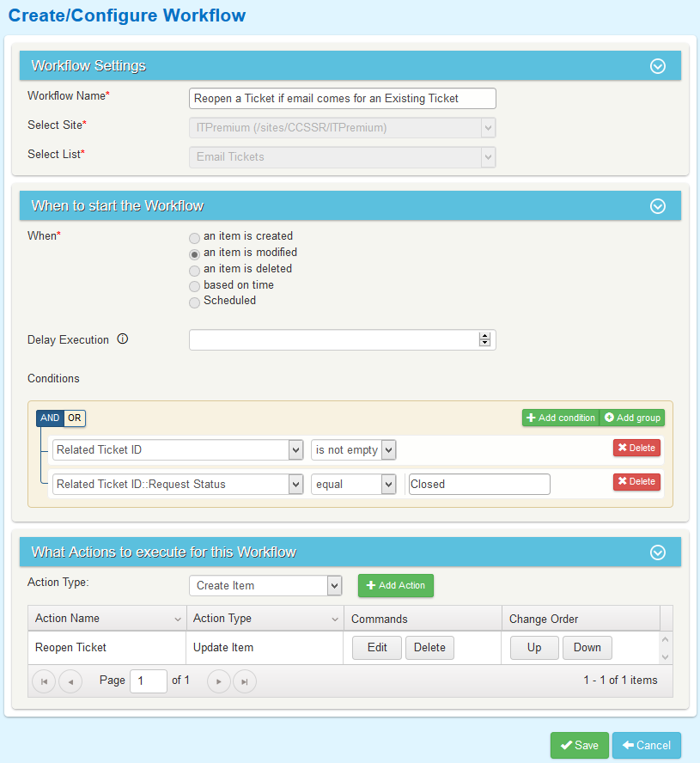Collapse the What Actions to execute chevron
700x763 pixels.
click(658, 552)
